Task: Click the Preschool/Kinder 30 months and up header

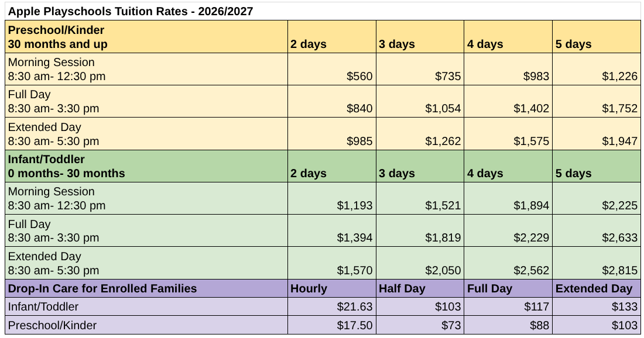Action: point(146,36)
